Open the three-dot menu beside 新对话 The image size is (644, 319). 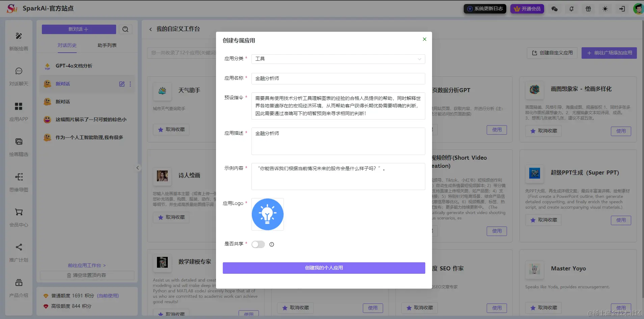point(130,84)
